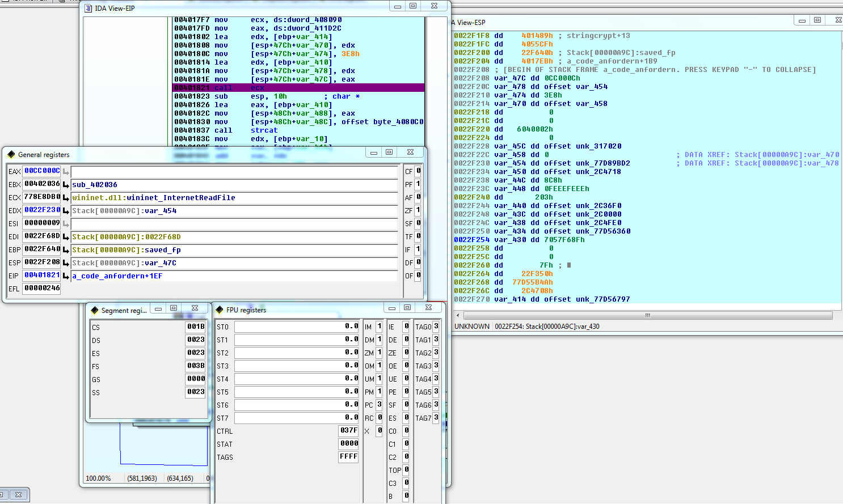This screenshot has height=504, width=843.
Task: Minimize the Segment registers window
Action: point(158,308)
